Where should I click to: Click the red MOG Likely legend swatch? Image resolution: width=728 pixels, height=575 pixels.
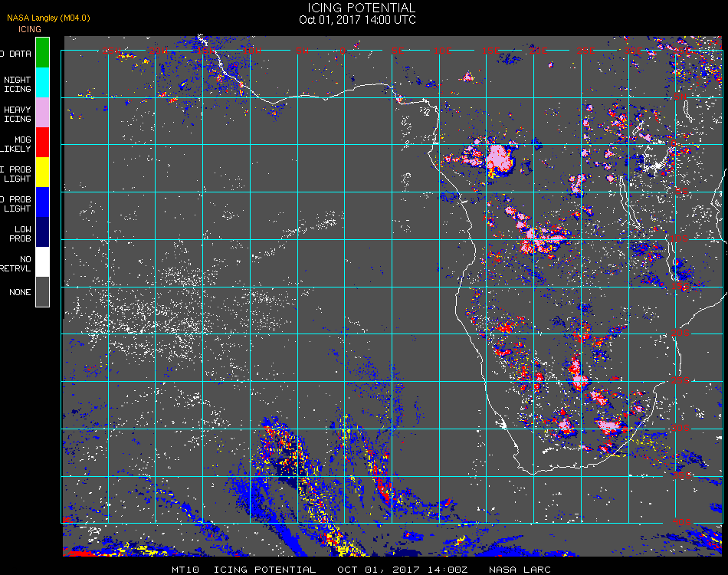[x=42, y=142]
